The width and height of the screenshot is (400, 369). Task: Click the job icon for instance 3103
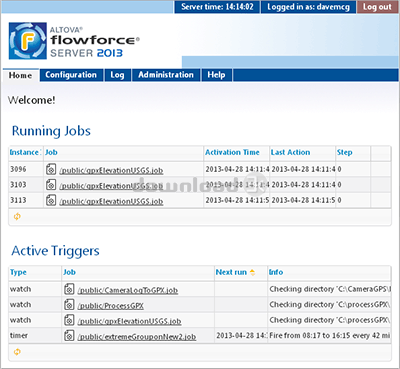(x=51, y=185)
